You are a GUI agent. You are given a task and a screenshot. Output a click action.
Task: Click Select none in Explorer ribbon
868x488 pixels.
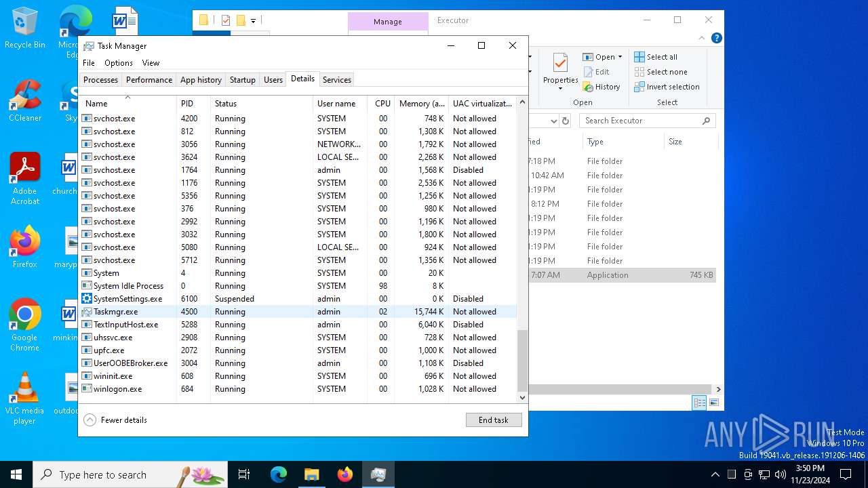[x=660, y=72]
